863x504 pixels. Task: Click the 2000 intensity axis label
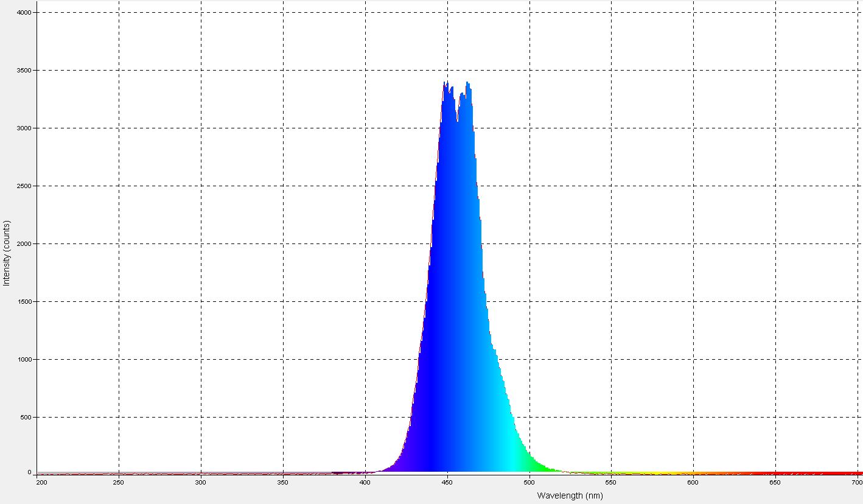(23, 244)
